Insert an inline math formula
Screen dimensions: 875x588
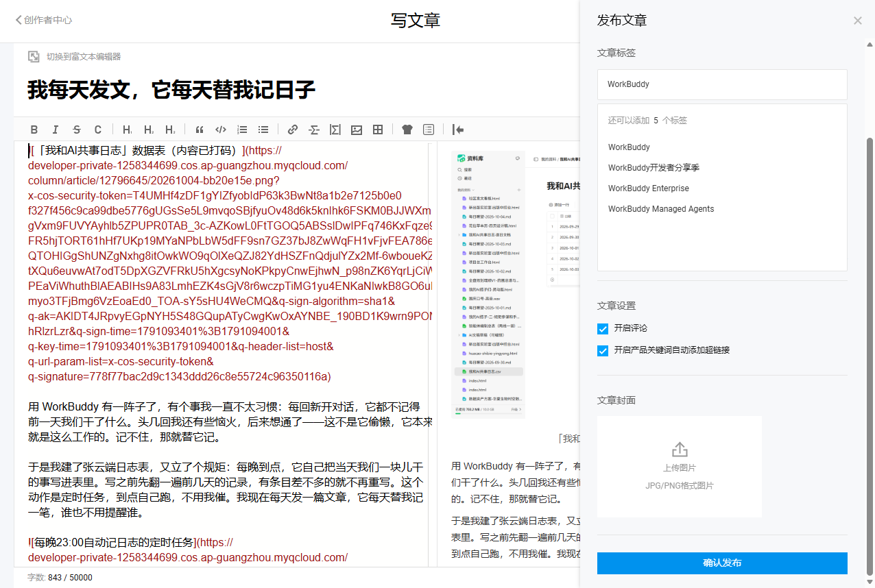314,130
